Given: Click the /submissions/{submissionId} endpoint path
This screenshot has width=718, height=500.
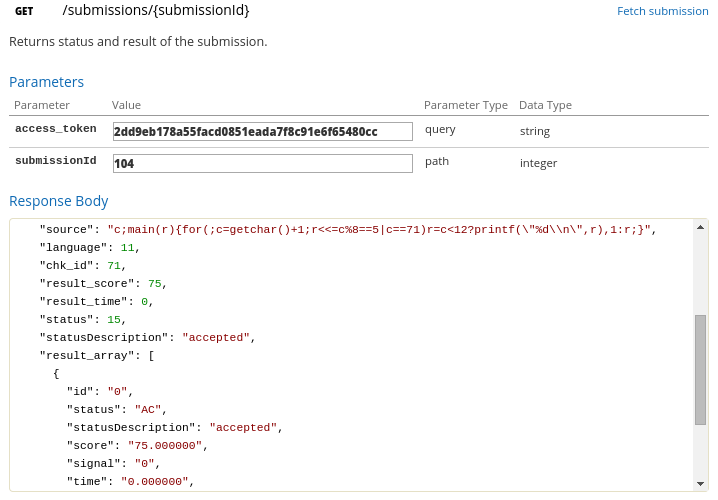Looking at the screenshot, I should tap(155, 11).
